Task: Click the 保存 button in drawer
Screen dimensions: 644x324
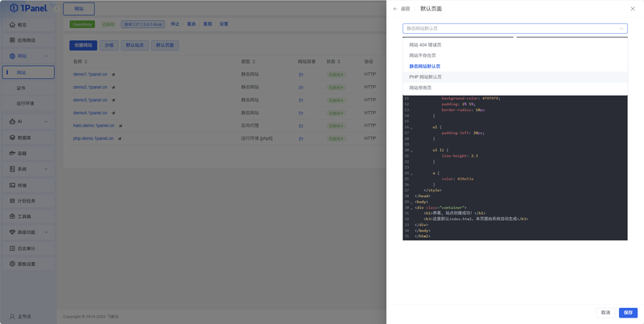Action: (x=628, y=313)
